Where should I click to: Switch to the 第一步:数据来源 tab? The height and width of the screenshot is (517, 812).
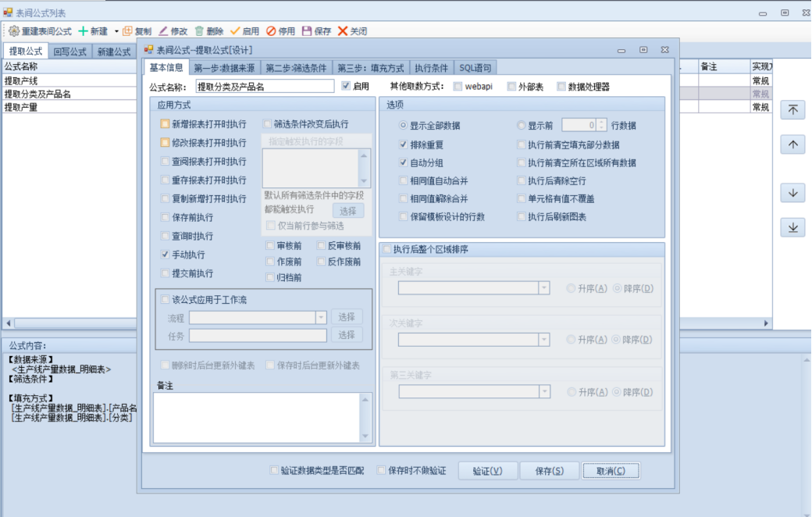coord(225,68)
